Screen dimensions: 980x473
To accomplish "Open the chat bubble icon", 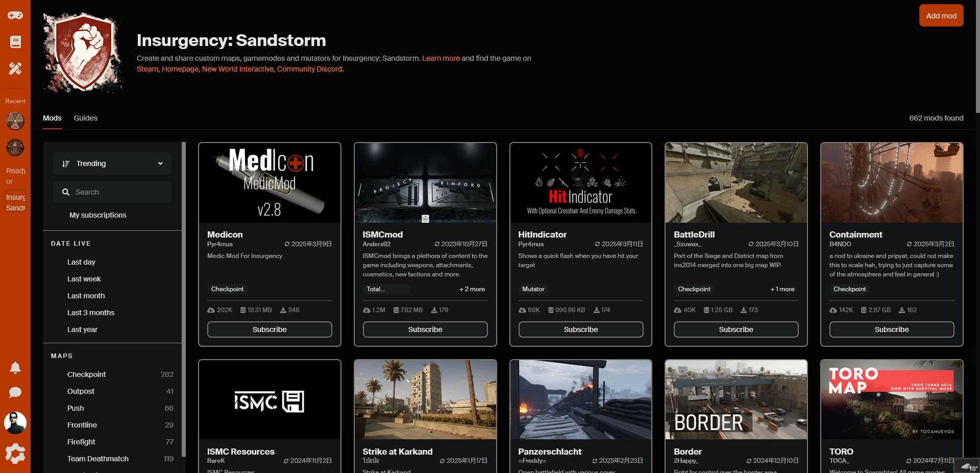I will point(15,392).
